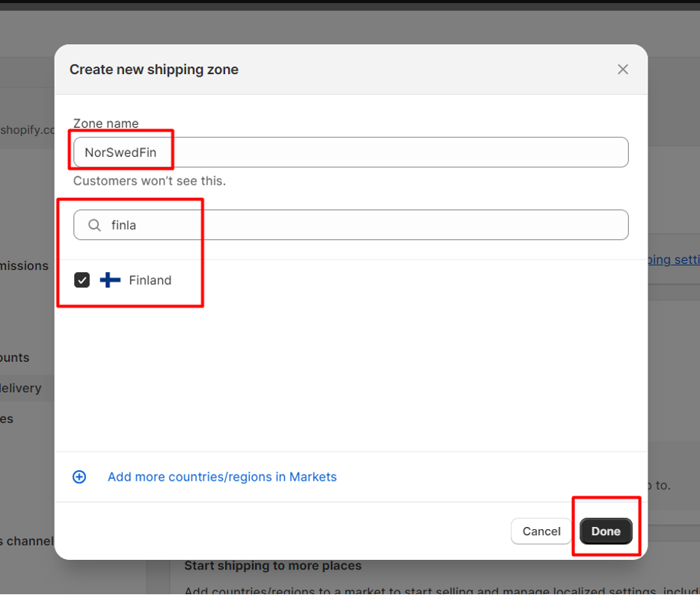Open the partially hidden shipping settings link

(674, 259)
